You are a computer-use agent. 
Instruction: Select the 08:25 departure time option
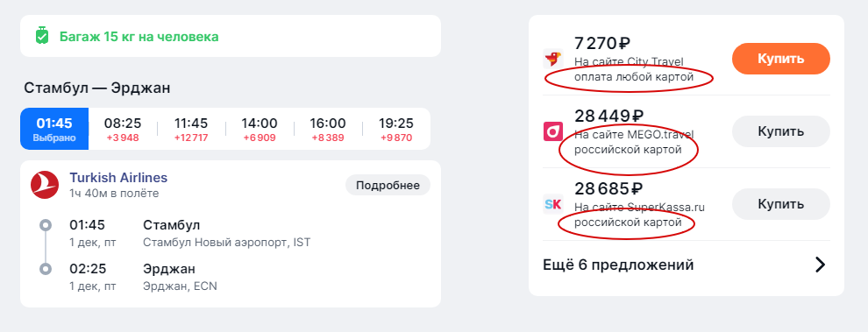click(123, 129)
